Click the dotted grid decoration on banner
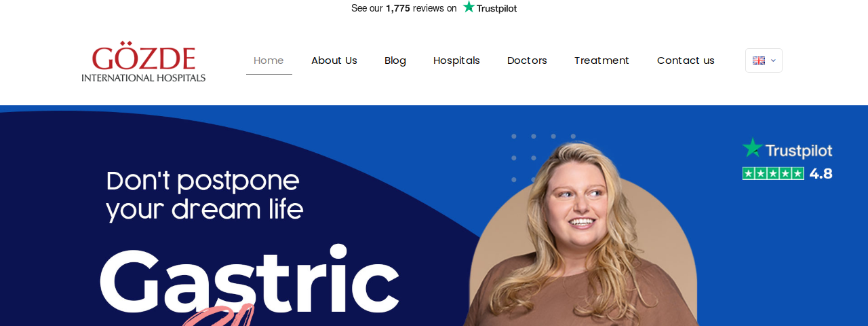Screen dimensions: 868x326 (543, 158)
